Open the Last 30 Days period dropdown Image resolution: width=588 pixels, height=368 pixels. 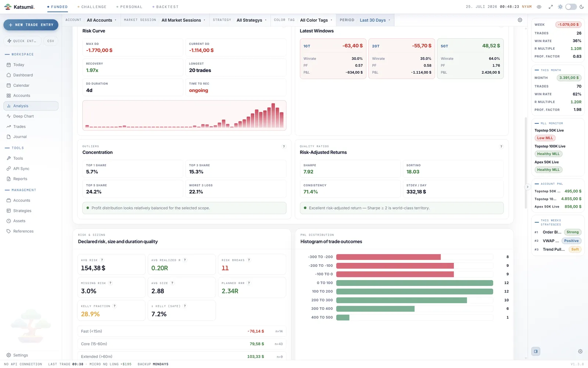(x=375, y=20)
